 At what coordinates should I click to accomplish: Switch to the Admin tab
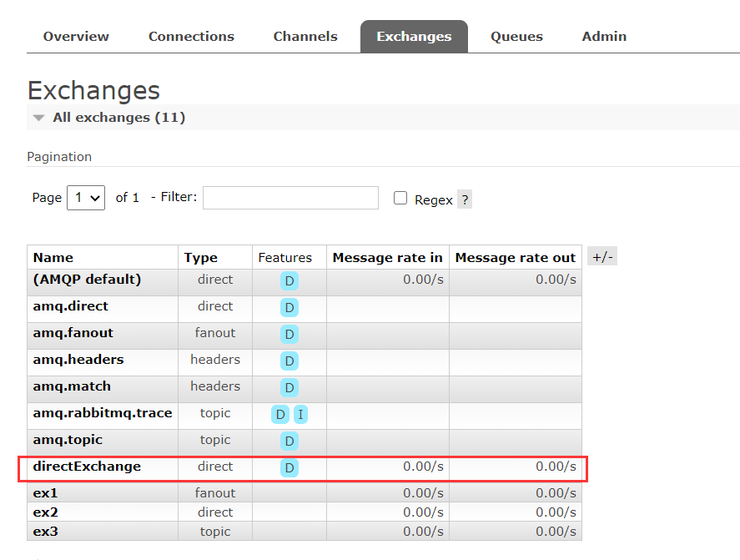pos(604,37)
